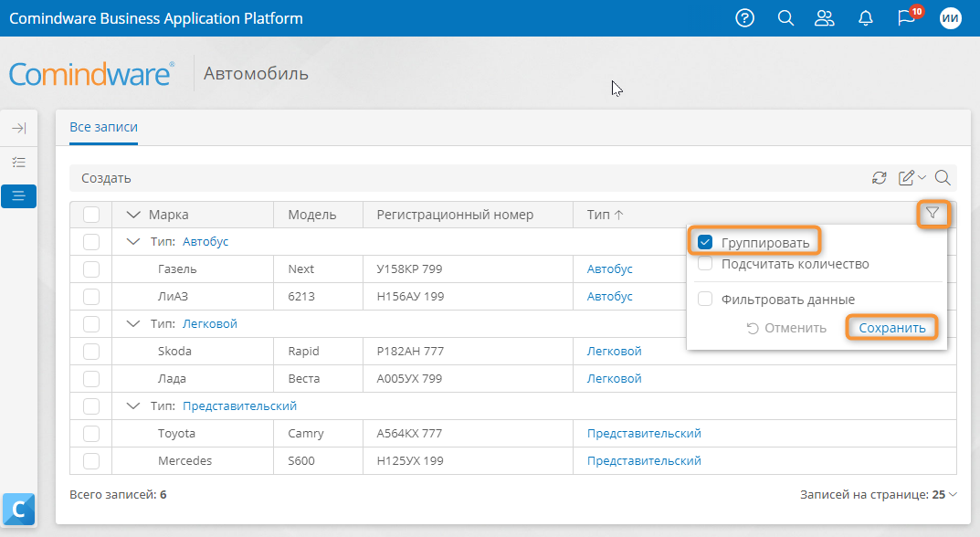Open notifications bell icon
The width and height of the screenshot is (980, 537).
(x=866, y=18)
